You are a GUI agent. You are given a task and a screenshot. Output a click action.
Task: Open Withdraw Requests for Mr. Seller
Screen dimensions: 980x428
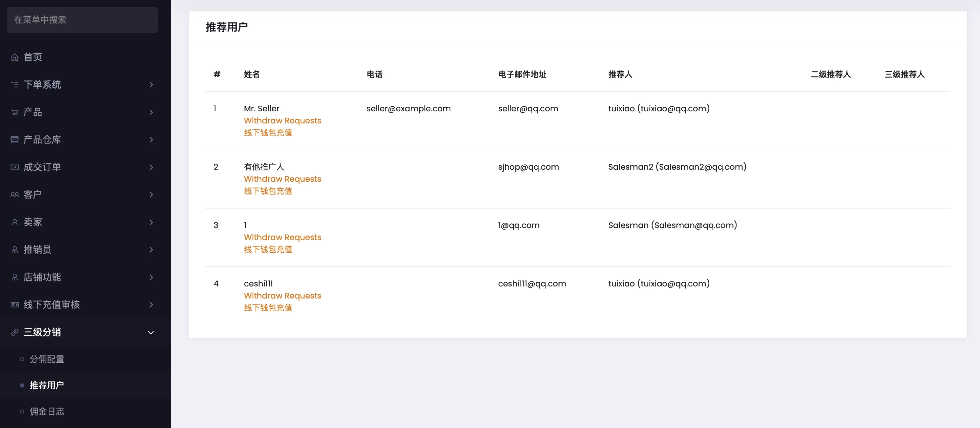282,120
